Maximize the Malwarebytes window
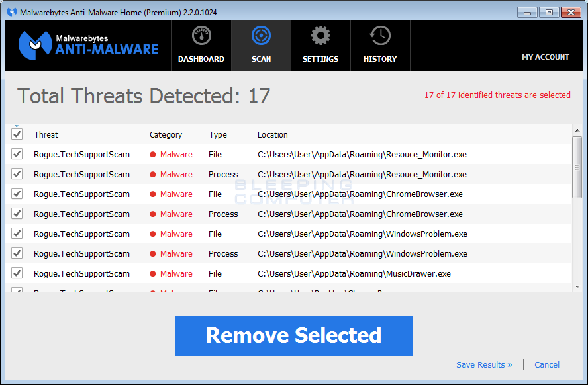Viewport: 588px width, 385px height. point(549,13)
